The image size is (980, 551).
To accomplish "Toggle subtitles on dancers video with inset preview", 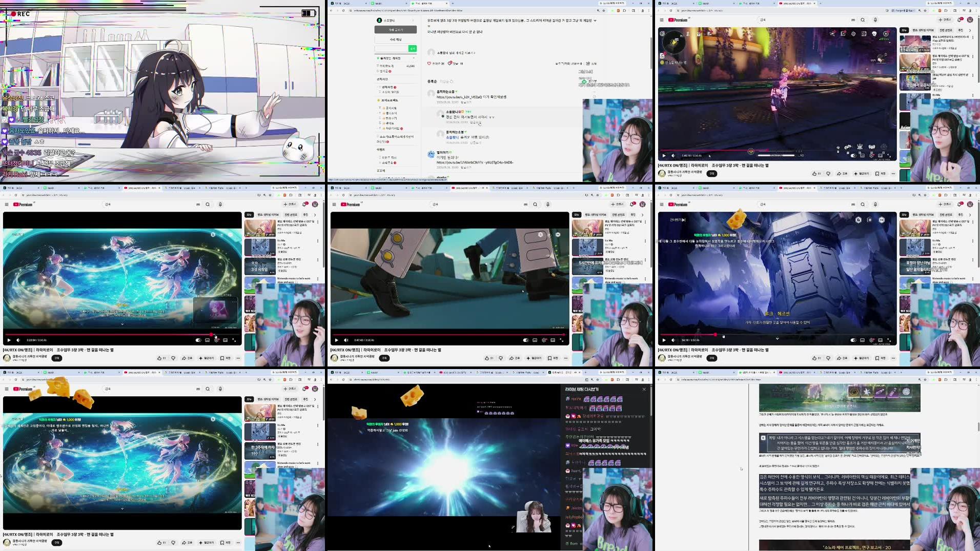I will tap(207, 340).
